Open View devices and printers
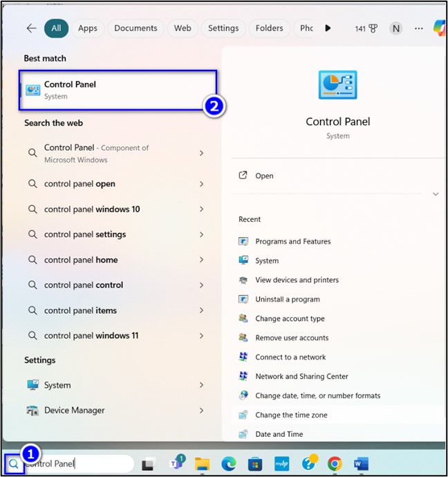Viewport: 448px width, 477px height. pyautogui.click(x=288, y=280)
